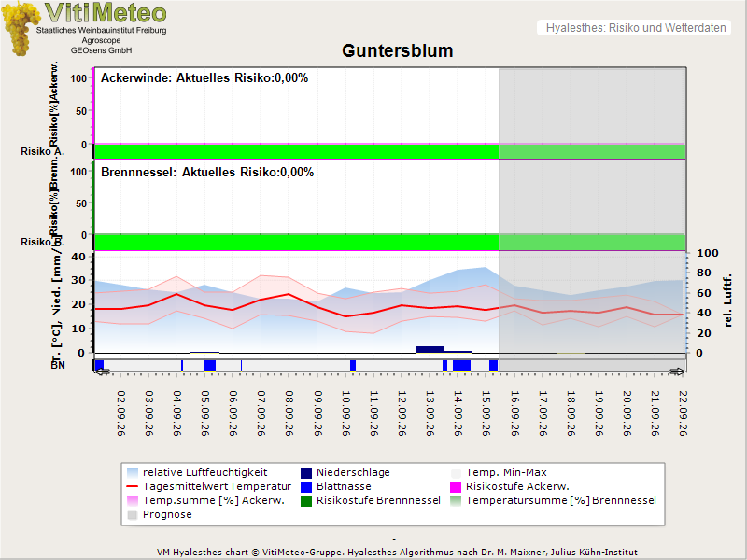Viewport: 747px width, 560px height.
Task: Click the Prognose gray legend swatch
Action: click(133, 515)
